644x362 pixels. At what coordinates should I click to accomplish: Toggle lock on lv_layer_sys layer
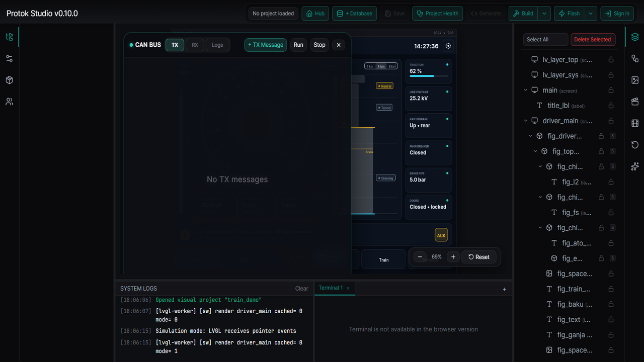click(611, 75)
